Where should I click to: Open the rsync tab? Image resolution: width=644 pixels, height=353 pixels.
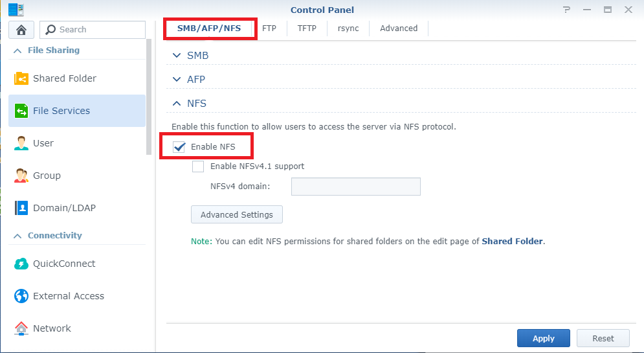(x=348, y=28)
